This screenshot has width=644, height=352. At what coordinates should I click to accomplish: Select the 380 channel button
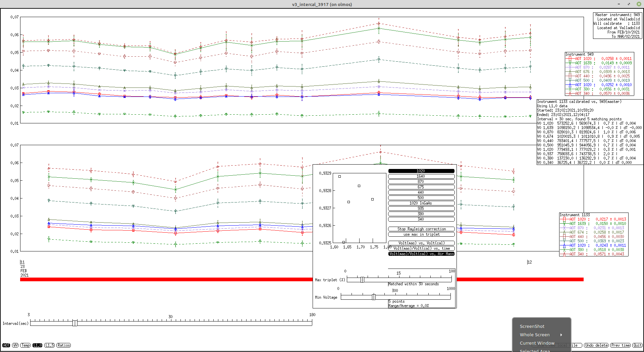pos(421,214)
